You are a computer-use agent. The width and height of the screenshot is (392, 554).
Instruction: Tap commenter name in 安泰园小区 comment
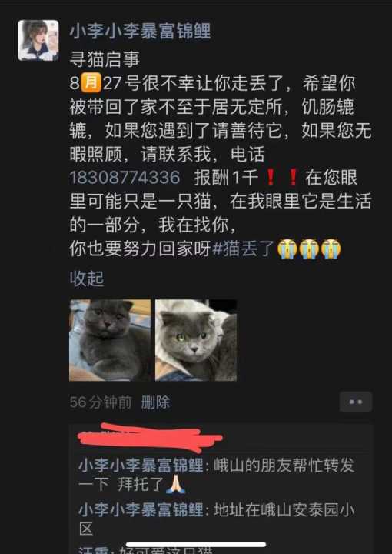click(141, 510)
